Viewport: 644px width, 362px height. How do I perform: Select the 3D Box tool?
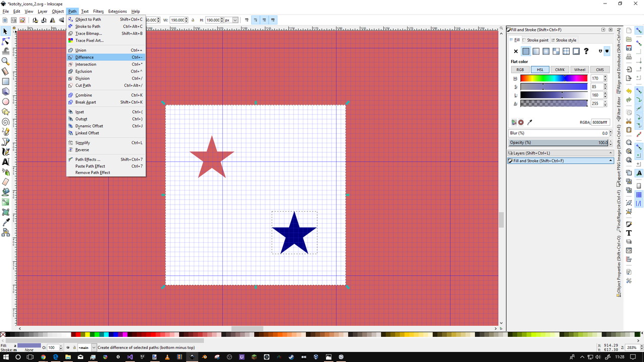pos(6,92)
